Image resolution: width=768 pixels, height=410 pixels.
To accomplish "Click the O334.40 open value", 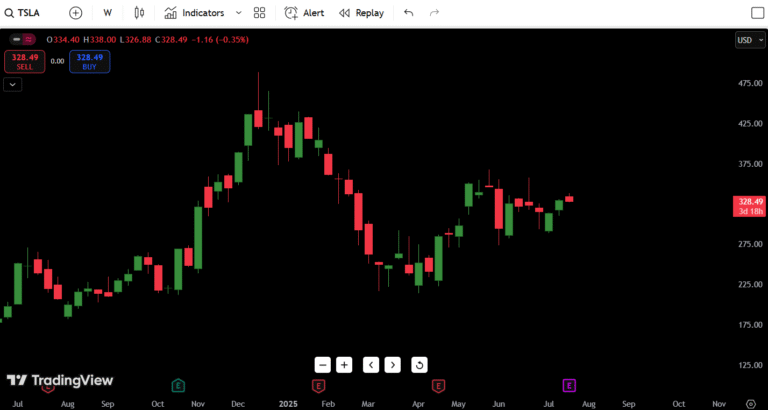I will [x=63, y=40].
